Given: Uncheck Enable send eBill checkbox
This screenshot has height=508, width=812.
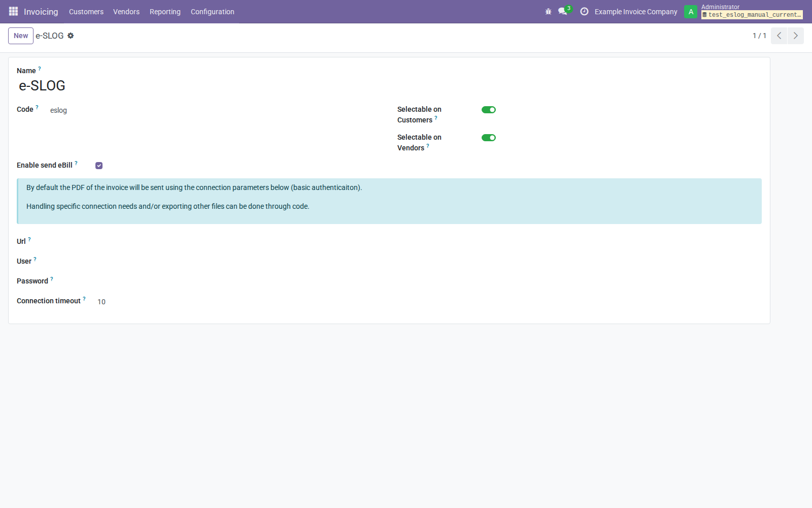Looking at the screenshot, I should coord(99,166).
